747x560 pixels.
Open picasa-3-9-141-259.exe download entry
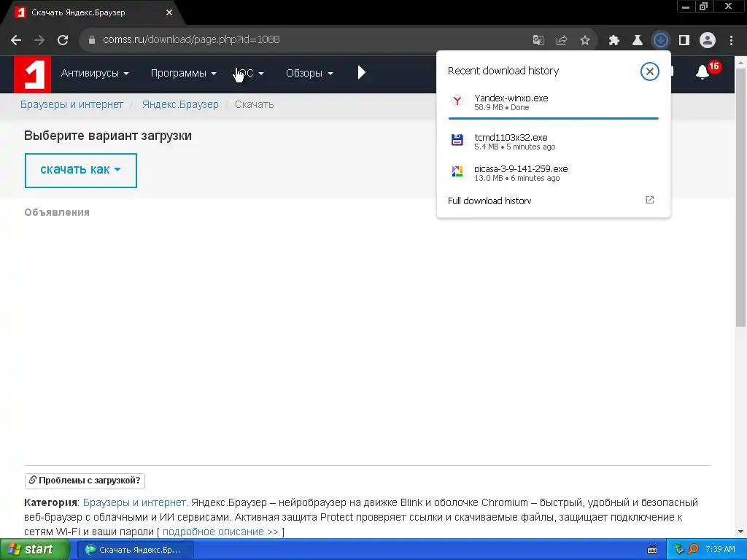pos(553,173)
